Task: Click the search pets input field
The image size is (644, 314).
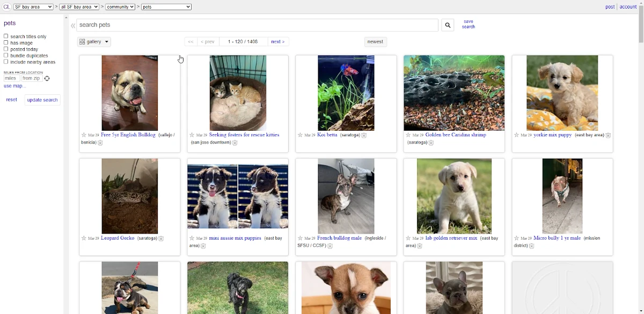Action: pos(258,25)
